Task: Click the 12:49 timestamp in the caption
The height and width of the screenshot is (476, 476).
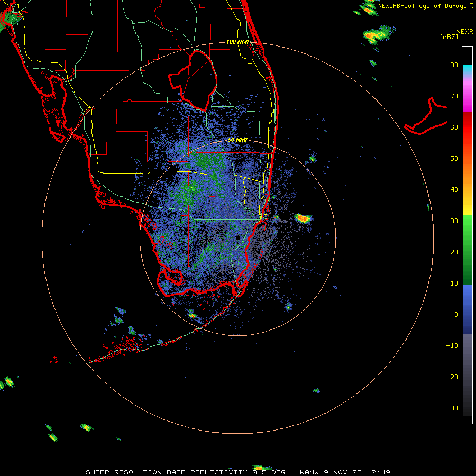Action: (x=380, y=472)
